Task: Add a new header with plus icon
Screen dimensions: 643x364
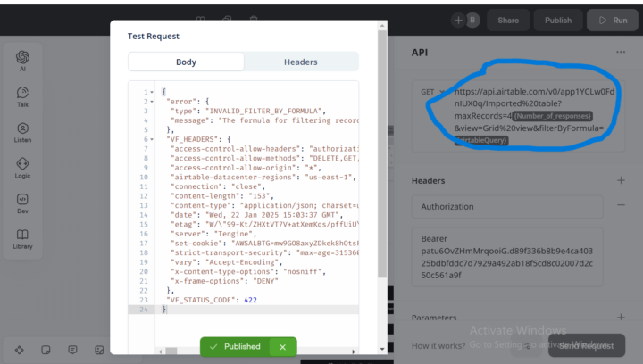Action: click(x=621, y=180)
